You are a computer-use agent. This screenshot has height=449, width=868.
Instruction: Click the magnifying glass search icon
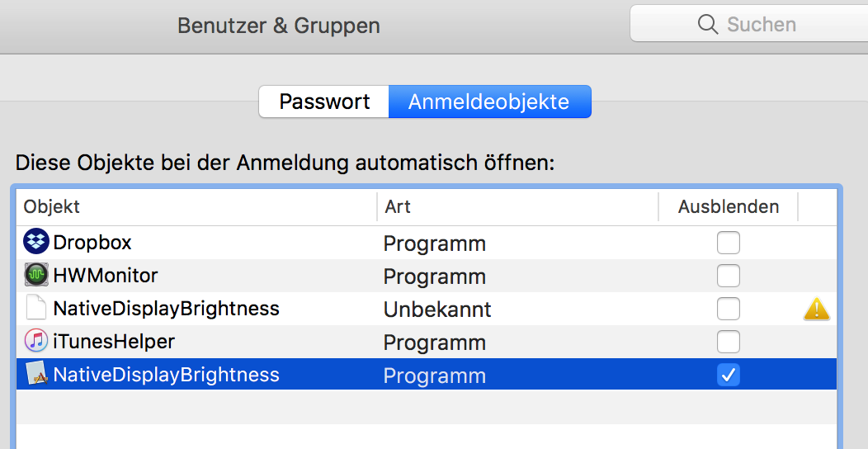click(x=707, y=25)
